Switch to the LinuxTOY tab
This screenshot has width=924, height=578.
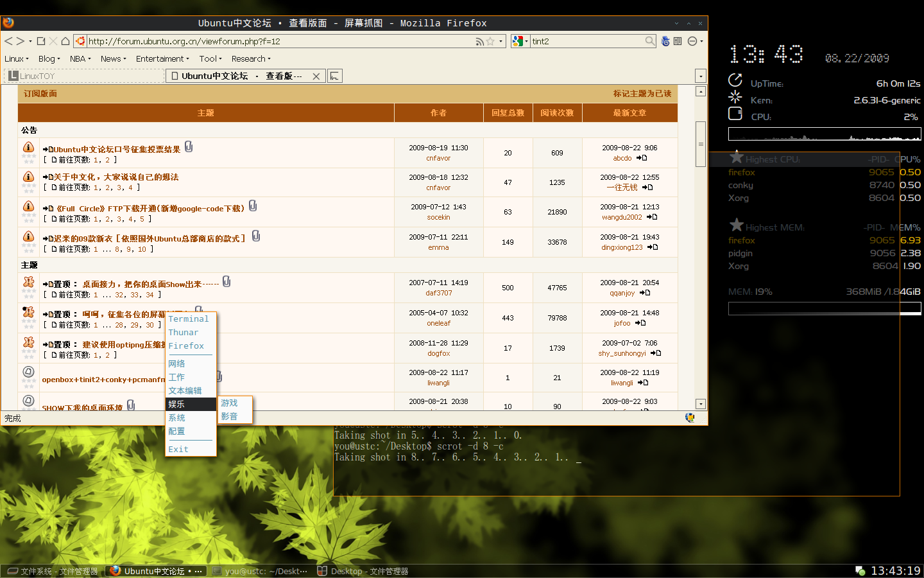[84, 76]
